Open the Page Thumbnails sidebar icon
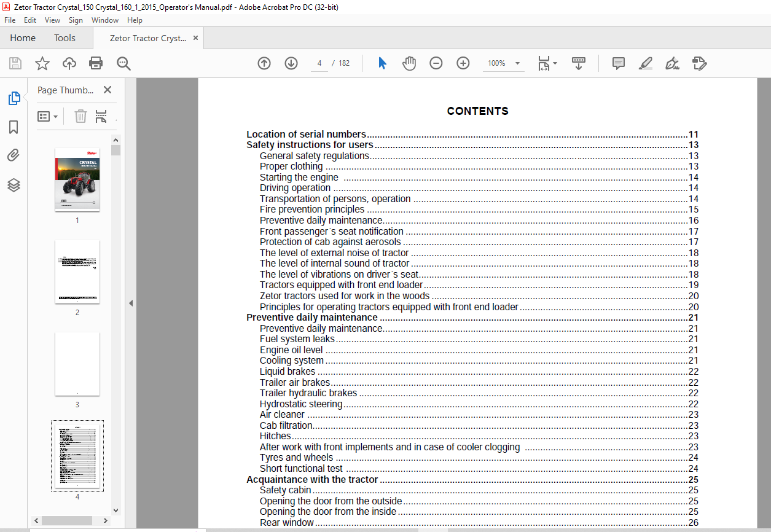Viewport: 771px width, 532px height. (14, 98)
